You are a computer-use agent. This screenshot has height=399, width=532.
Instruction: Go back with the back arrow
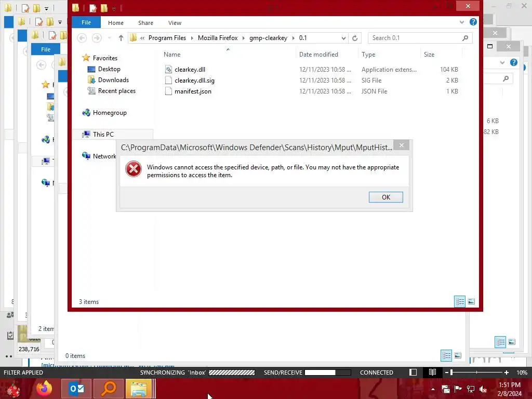click(x=82, y=38)
